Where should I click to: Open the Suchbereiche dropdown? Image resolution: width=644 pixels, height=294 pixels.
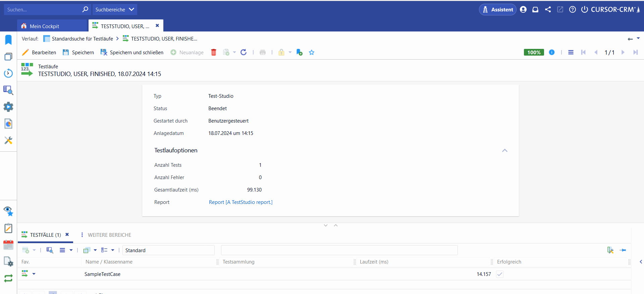(114, 9)
